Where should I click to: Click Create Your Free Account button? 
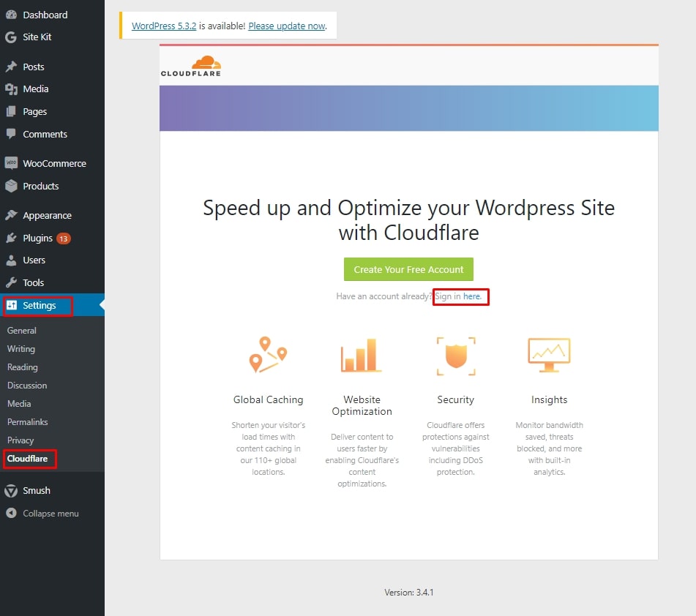click(x=408, y=269)
